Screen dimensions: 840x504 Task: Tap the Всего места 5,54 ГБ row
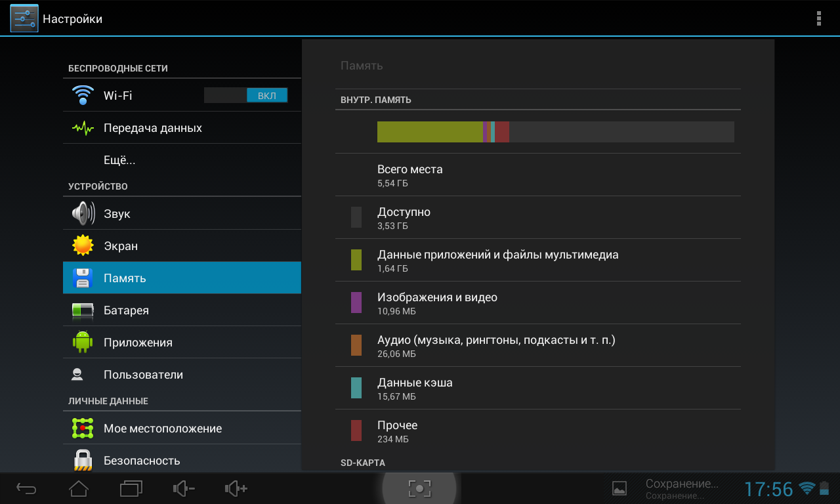coord(538,175)
